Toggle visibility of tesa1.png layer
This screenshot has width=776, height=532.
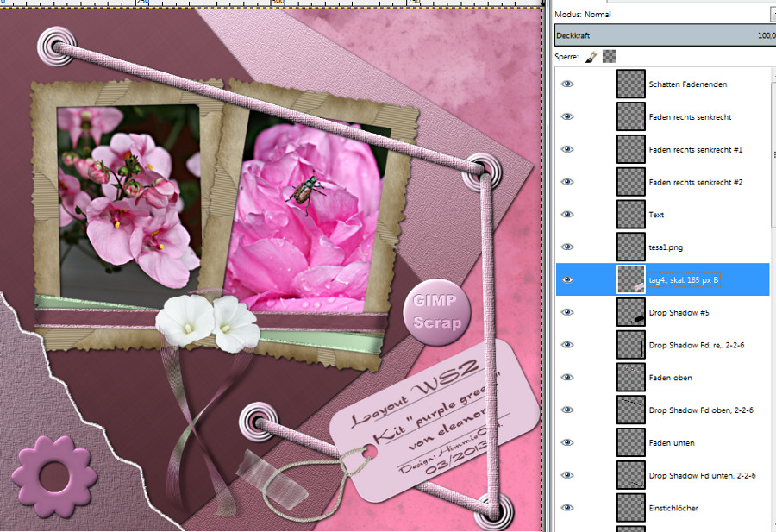click(567, 247)
